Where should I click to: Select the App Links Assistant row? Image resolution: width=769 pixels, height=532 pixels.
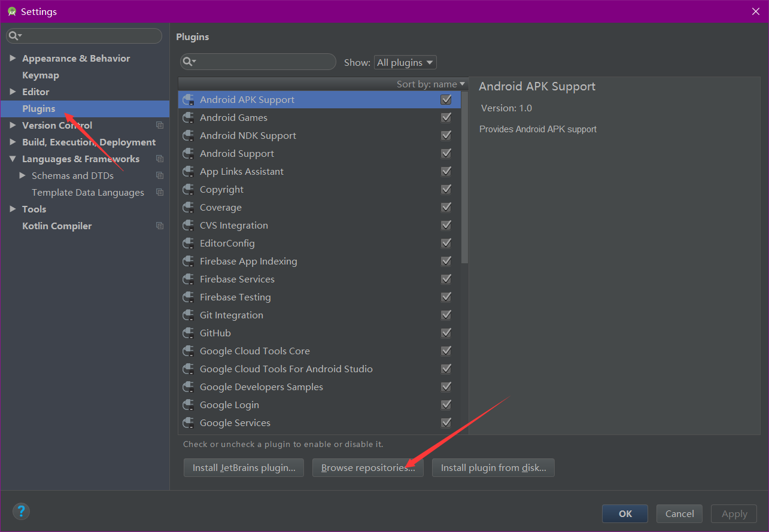point(320,172)
